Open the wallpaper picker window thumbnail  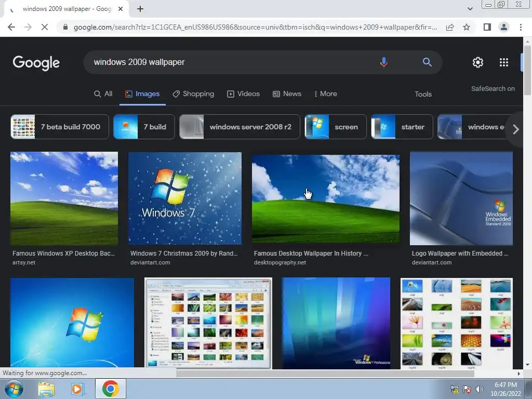208,323
